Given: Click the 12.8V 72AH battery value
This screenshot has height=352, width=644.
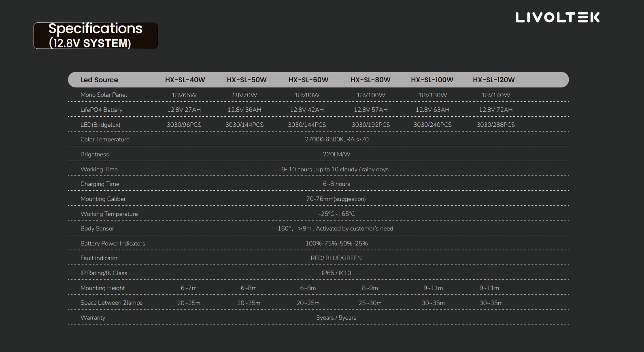Looking at the screenshot, I should click(496, 110).
